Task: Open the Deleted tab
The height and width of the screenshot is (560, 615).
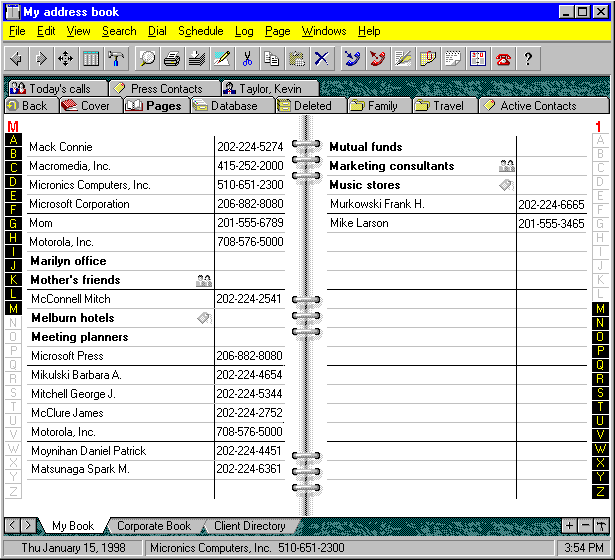Action: 311,106
